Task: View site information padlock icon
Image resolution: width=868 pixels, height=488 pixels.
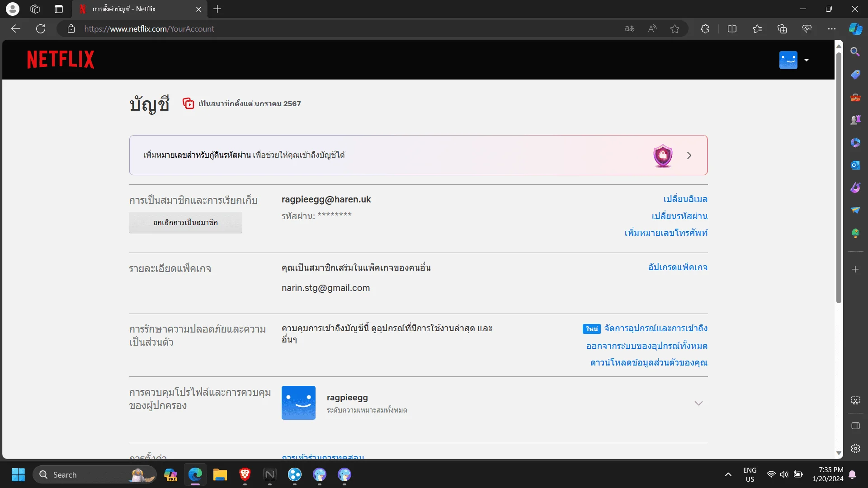Action: [x=71, y=29]
